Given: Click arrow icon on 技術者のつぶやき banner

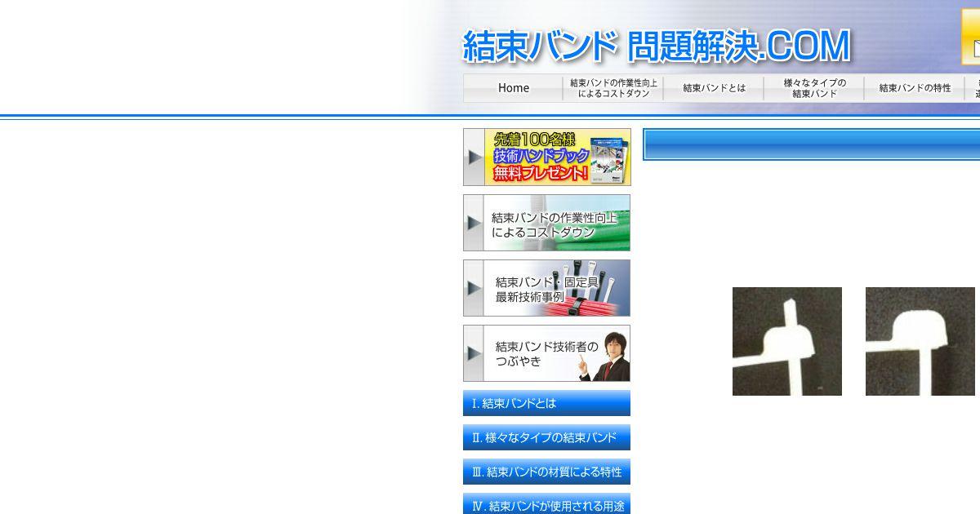Looking at the screenshot, I should (x=474, y=353).
